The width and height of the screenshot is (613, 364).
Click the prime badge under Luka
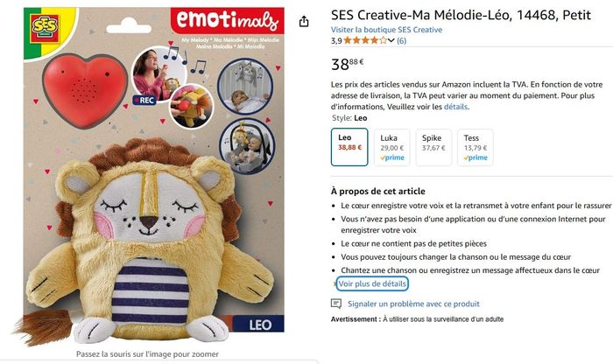(x=391, y=158)
